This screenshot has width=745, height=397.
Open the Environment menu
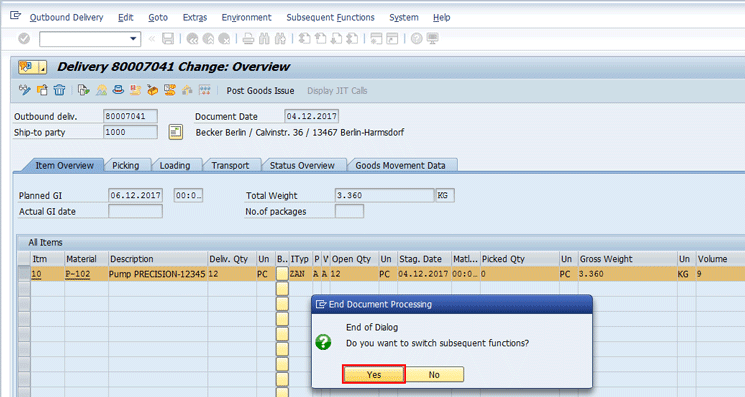point(246,17)
